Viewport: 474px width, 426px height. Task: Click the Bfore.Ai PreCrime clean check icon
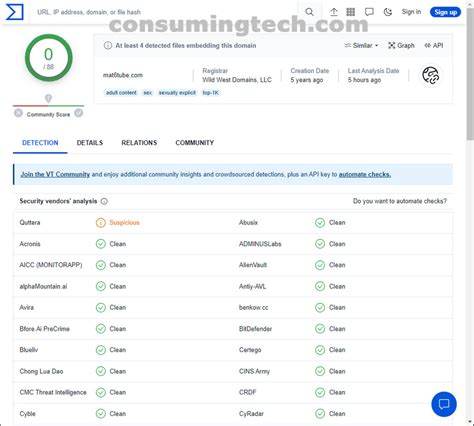pyautogui.click(x=101, y=329)
